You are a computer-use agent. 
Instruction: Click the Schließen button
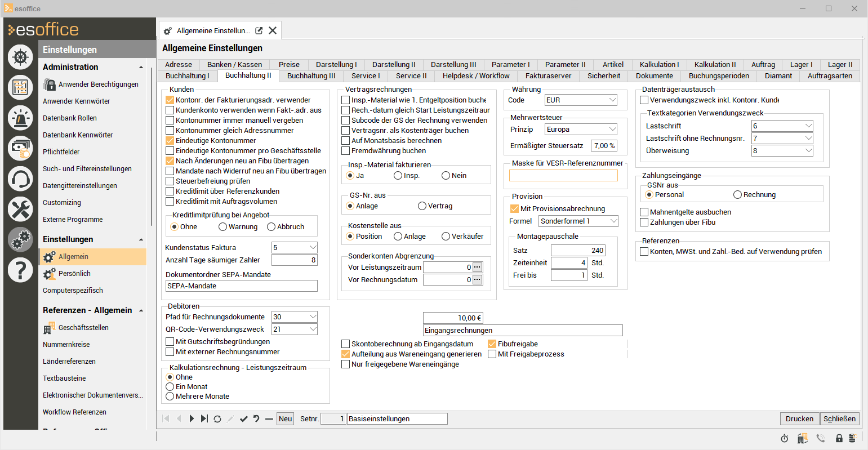coord(840,418)
